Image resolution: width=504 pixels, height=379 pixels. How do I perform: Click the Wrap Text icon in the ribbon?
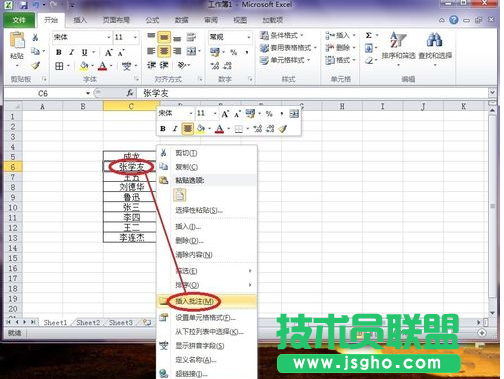pos(191,37)
